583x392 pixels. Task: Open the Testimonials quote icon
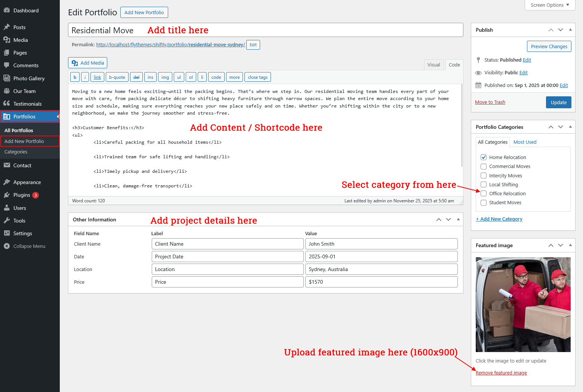click(x=6, y=104)
